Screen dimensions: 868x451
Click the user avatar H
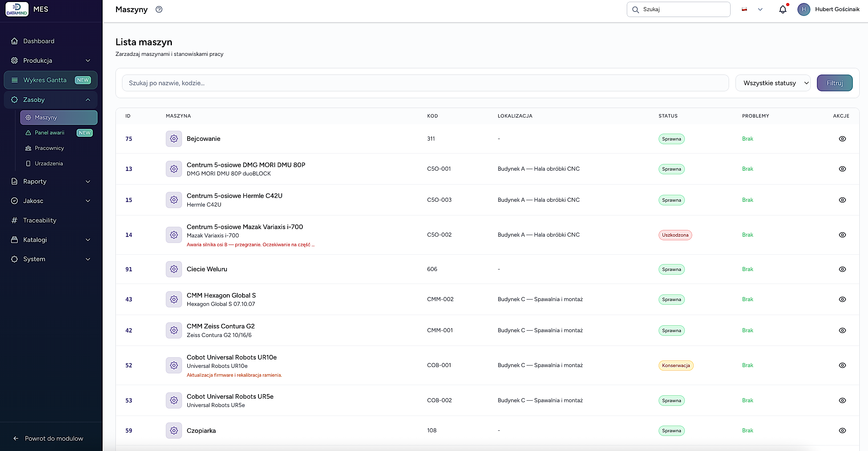point(804,9)
